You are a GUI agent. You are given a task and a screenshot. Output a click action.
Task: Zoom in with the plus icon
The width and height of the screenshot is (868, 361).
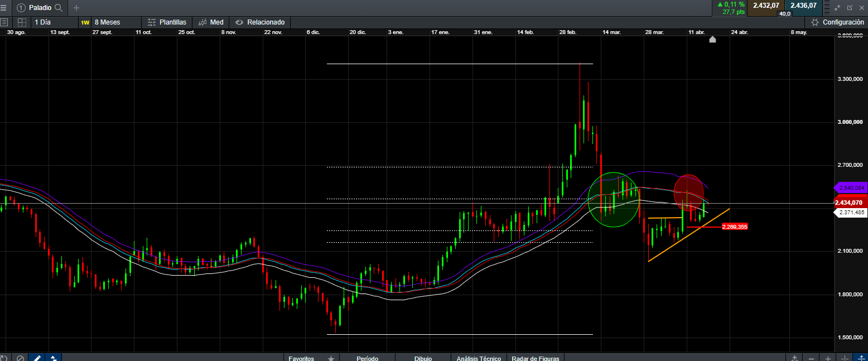828,358
